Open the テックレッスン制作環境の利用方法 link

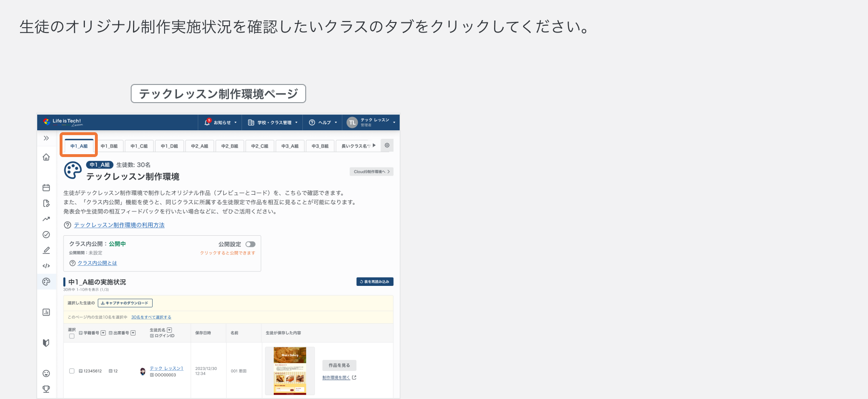119,225
